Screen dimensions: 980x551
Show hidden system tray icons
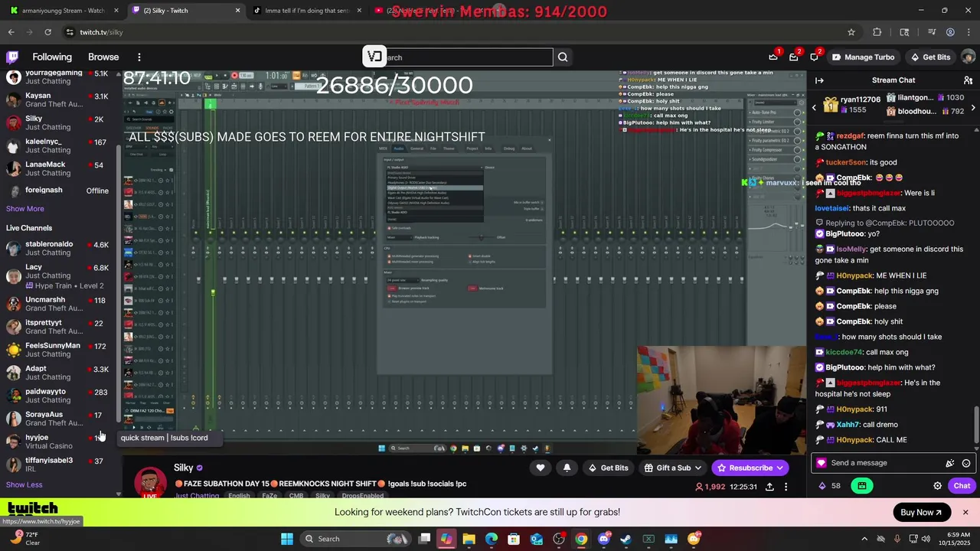864,539
